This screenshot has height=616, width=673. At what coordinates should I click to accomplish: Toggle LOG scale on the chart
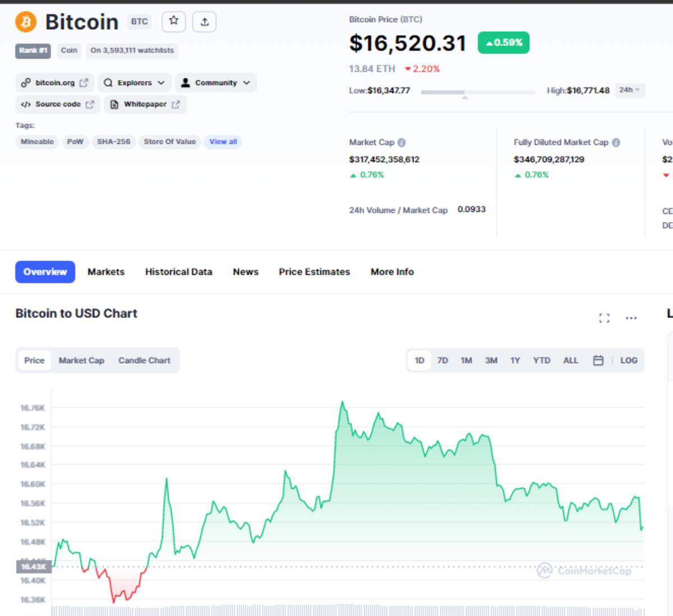coord(629,360)
